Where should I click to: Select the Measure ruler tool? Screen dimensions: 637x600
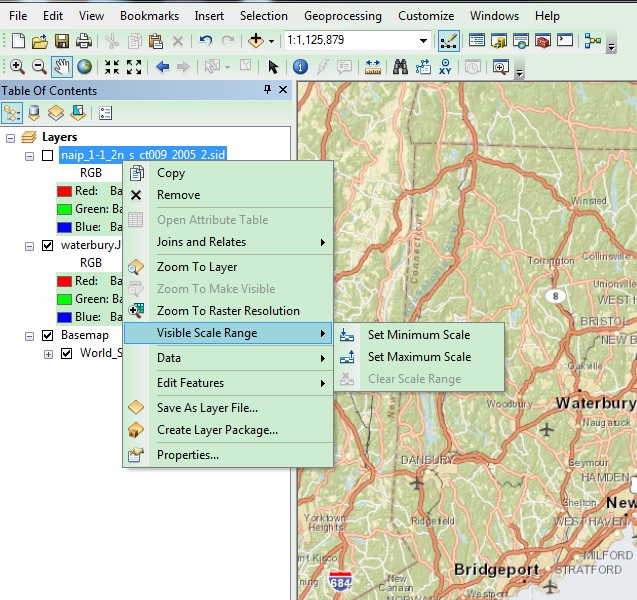click(373, 67)
